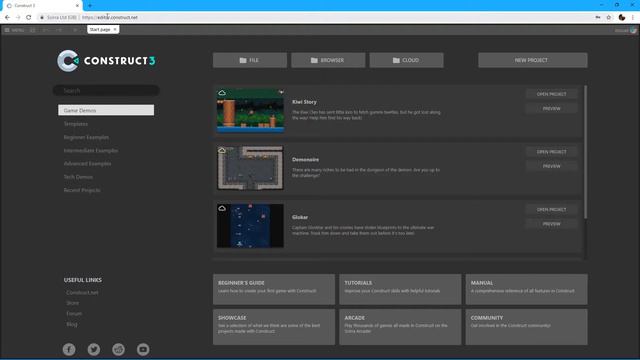Preview the Demonoire demo
Viewport: 640px width, 360px height.
551,166
